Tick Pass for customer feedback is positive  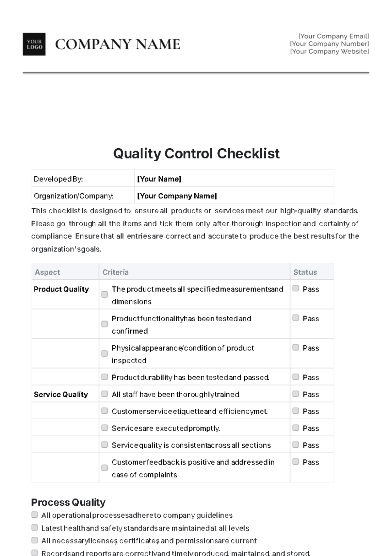tap(296, 462)
